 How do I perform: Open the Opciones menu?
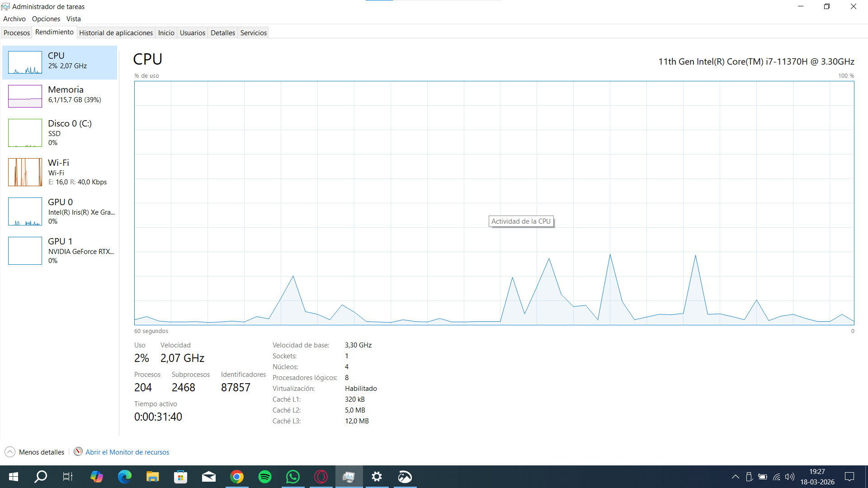click(46, 19)
